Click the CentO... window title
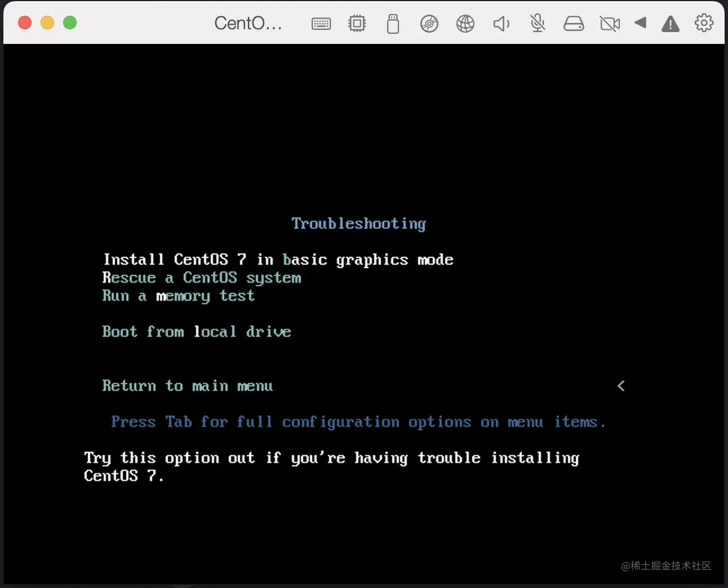The image size is (728, 588). tap(248, 23)
